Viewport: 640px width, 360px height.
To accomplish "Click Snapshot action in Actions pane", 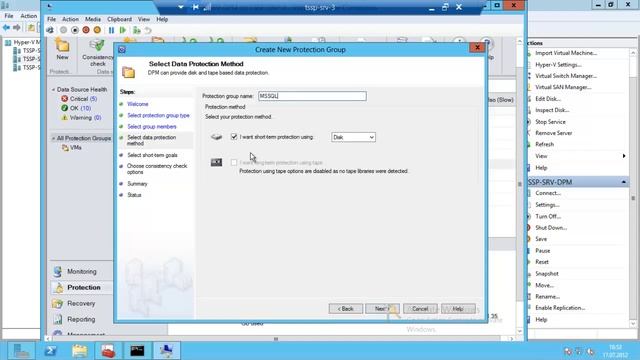I will (x=547, y=273).
